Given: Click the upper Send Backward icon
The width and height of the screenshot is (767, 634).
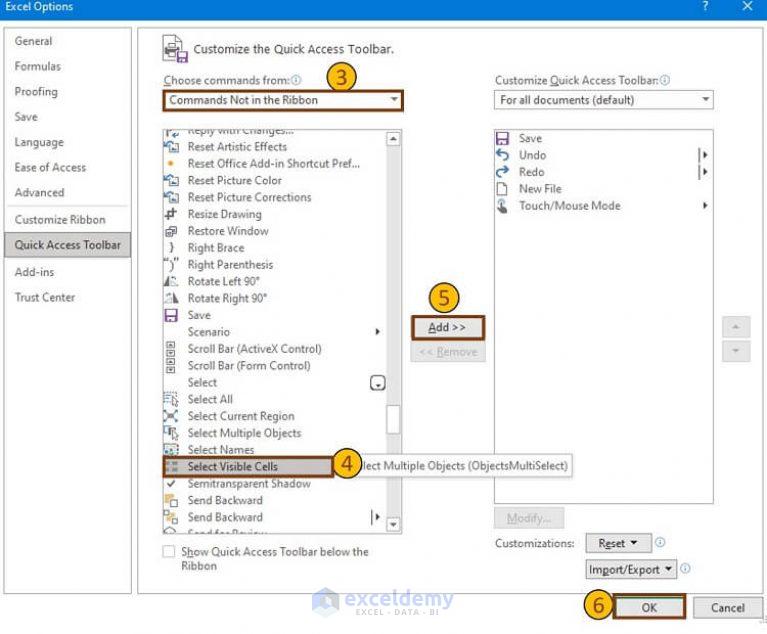Looking at the screenshot, I should (171, 500).
